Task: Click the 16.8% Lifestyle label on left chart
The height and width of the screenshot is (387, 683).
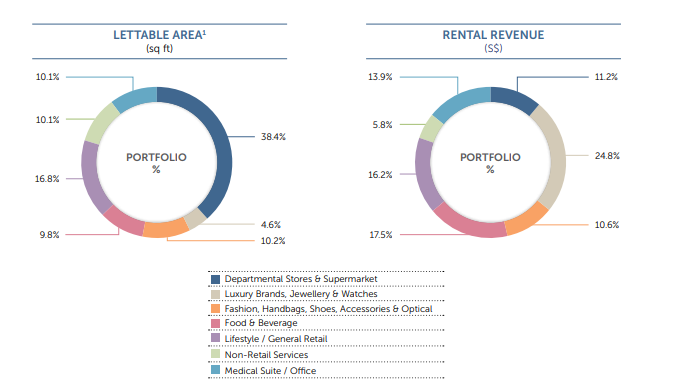Action: pos(47,179)
